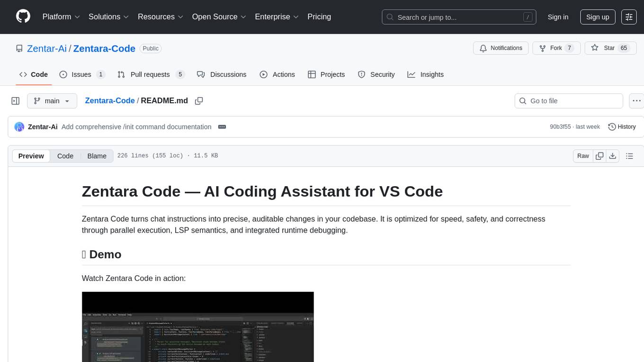Viewport: 644px width, 362px height.
Task: Play the Zentara Code demo video thumbnail
Action: (198, 327)
